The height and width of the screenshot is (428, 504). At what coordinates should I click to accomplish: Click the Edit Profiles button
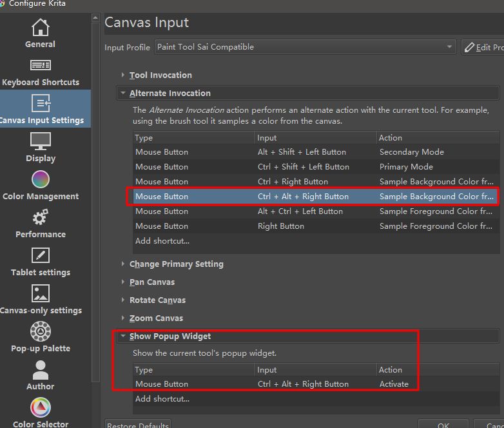[x=483, y=47]
